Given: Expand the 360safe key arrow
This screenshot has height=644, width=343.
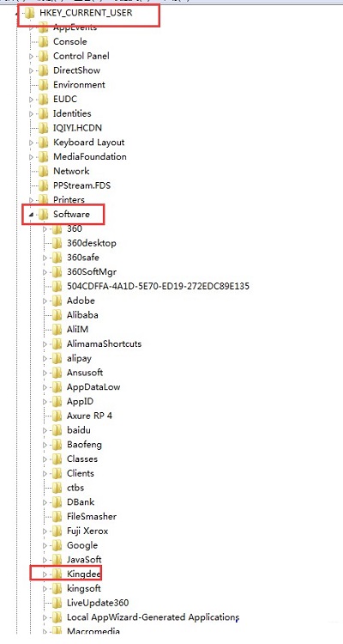Looking at the screenshot, I should pyautogui.click(x=45, y=258).
